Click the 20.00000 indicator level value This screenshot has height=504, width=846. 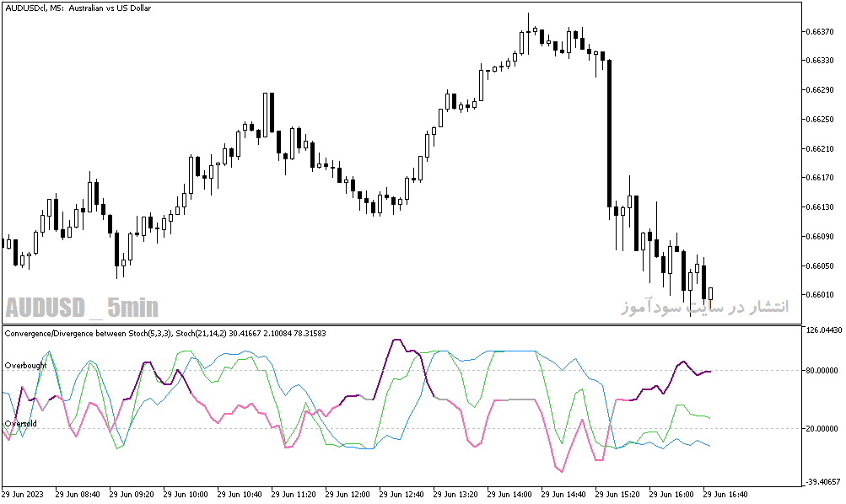coord(822,428)
